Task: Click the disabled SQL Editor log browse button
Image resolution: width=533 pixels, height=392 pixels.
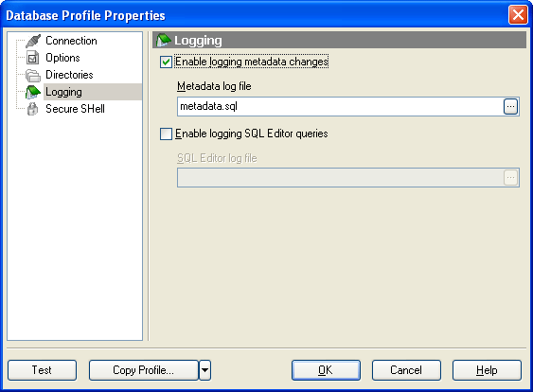Action: (x=510, y=177)
